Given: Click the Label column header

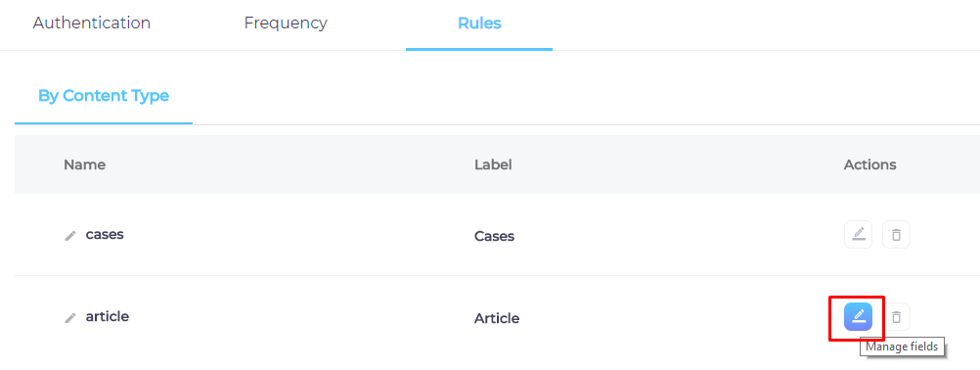Looking at the screenshot, I should coord(493,164).
